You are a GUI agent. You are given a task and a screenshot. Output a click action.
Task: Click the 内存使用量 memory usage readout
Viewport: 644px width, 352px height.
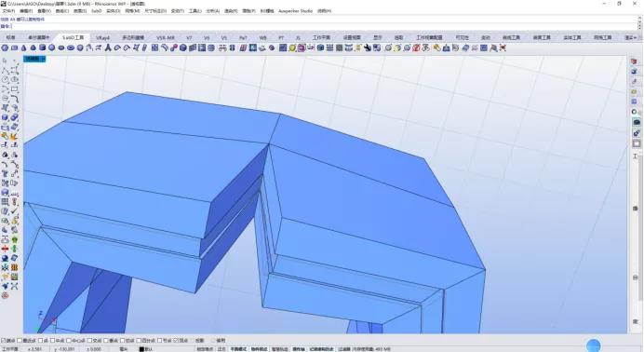point(371,349)
